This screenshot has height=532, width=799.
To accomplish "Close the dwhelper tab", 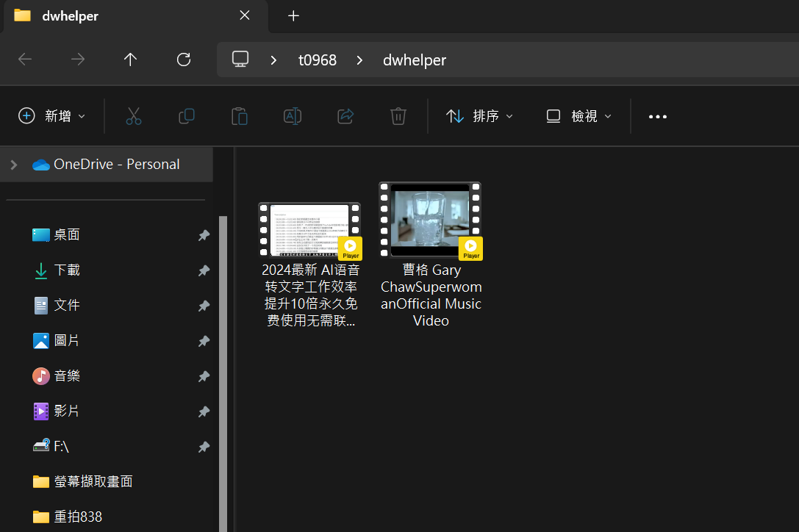I will 245,15.
